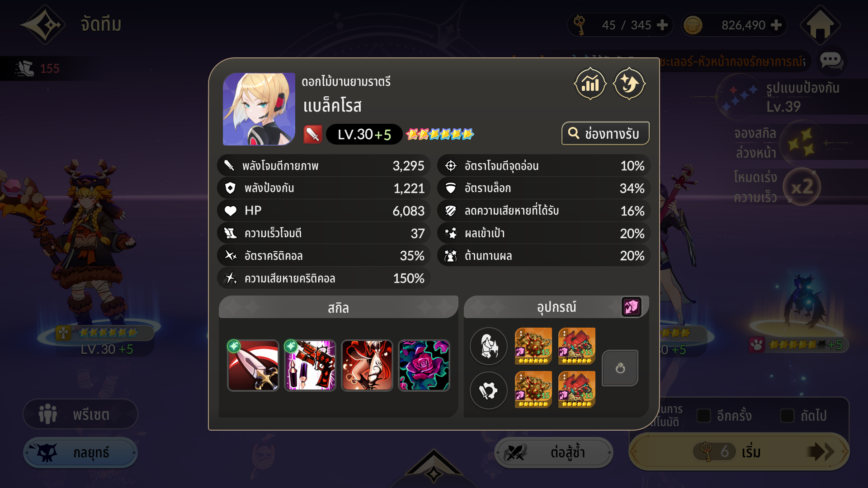Open the stats chart icon in hero panel
The image size is (868, 488).
click(x=590, y=84)
